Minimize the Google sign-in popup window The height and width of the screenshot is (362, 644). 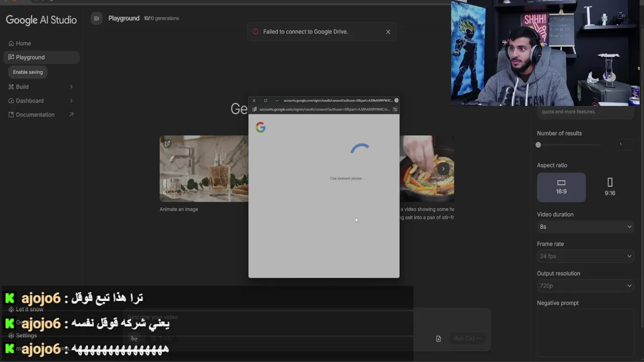pos(277,101)
